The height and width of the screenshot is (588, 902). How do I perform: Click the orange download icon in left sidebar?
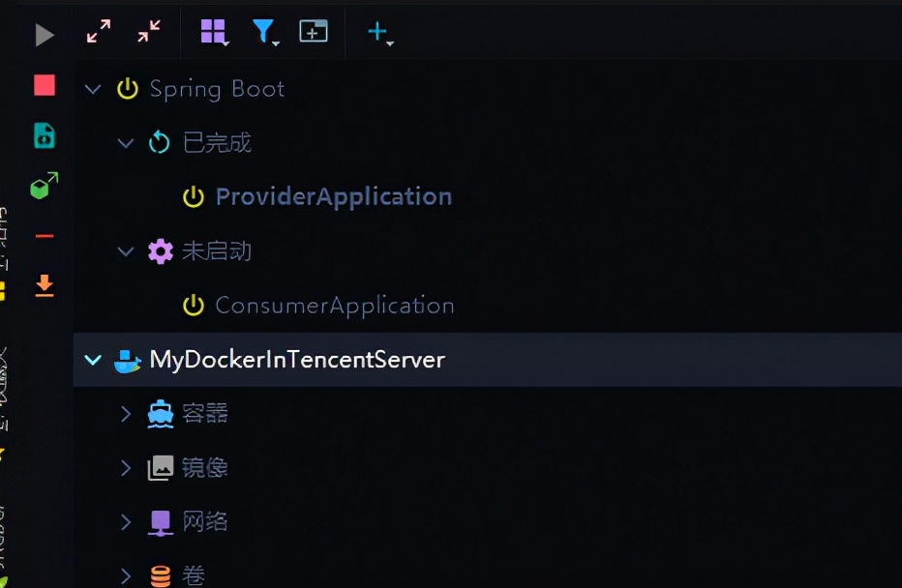click(x=43, y=286)
